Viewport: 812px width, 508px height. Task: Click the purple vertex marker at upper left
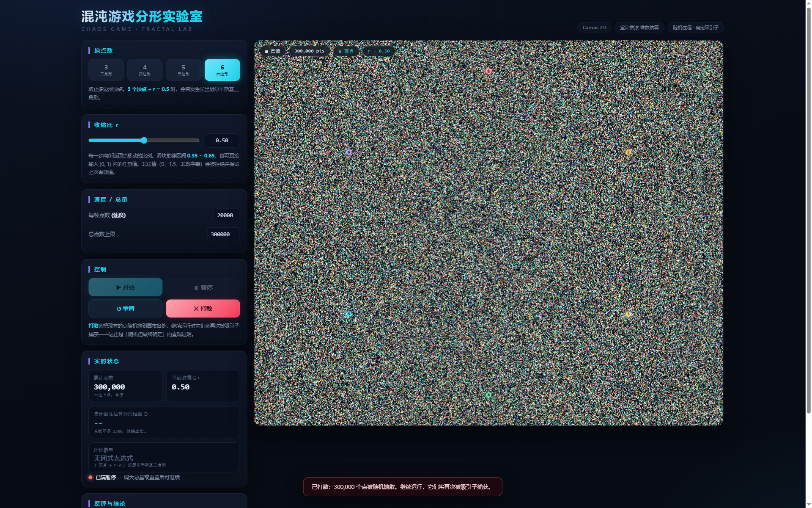point(348,152)
